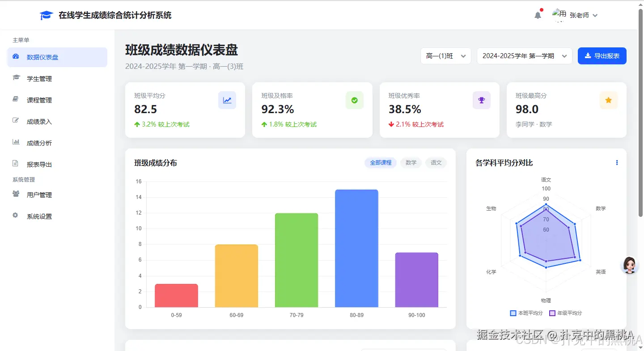This screenshot has width=644, height=351.
Task: Toggle the 本班平均分 legend entry
Action: [x=526, y=313]
